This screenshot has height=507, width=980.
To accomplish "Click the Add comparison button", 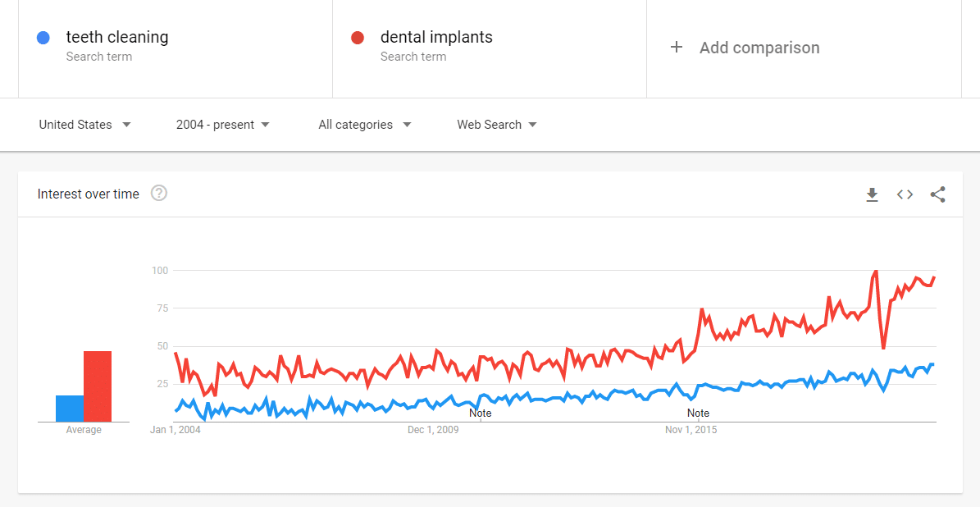I will (x=759, y=48).
